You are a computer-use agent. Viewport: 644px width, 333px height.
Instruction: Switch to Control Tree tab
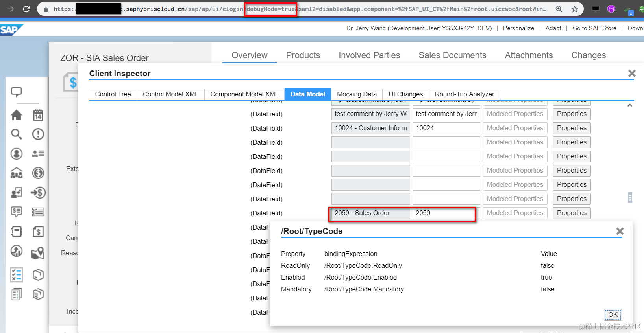coord(113,94)
